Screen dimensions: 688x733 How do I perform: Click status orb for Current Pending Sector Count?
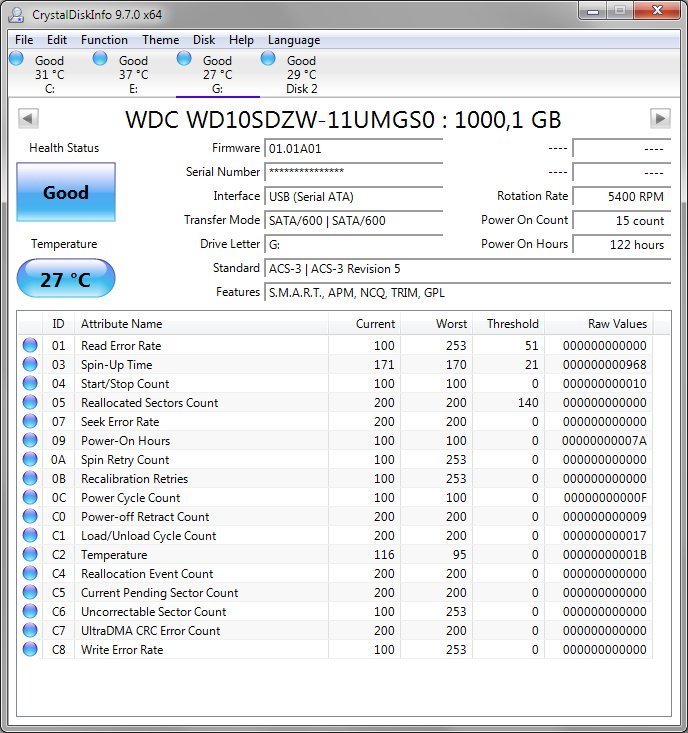click(x=30, y=592)
